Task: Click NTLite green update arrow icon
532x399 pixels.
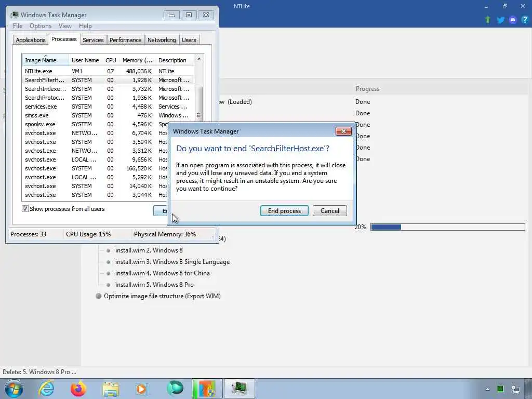Action: 488,20
